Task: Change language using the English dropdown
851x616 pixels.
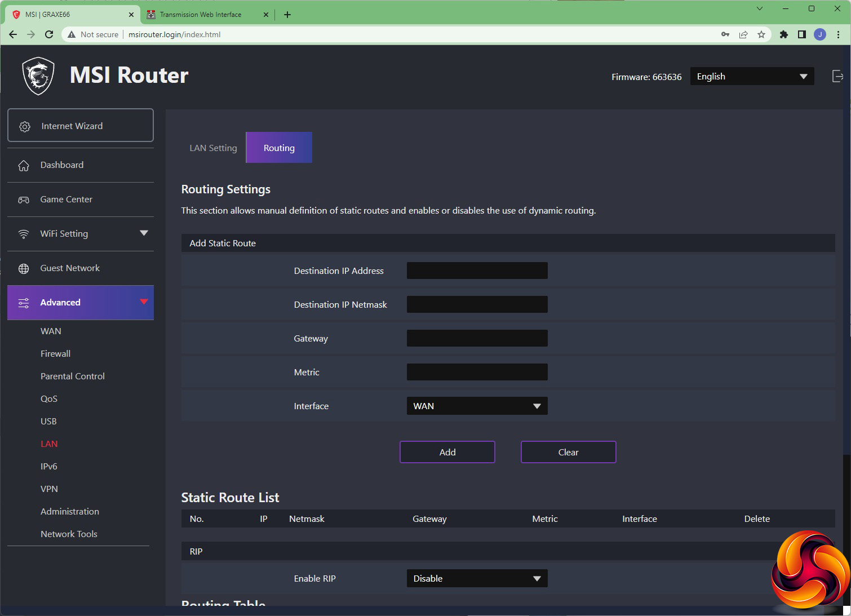Action: [x=751, y=77]
